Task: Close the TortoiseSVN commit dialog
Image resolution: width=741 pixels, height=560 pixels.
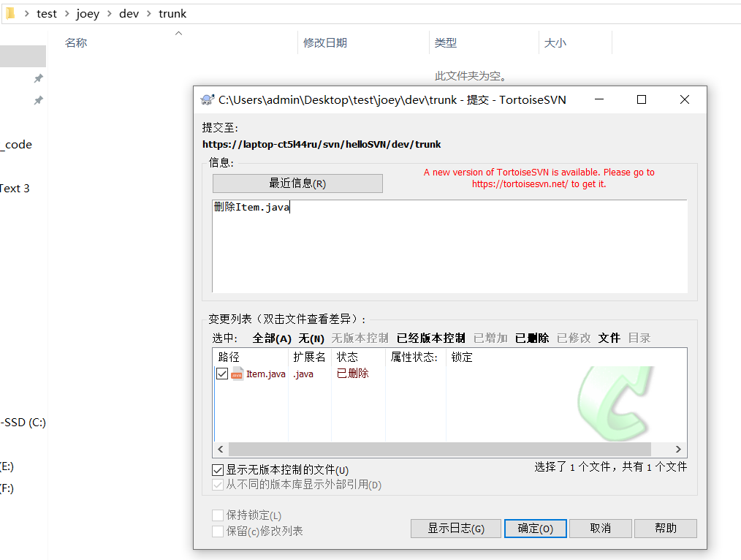Action: (x=684, y=99)
